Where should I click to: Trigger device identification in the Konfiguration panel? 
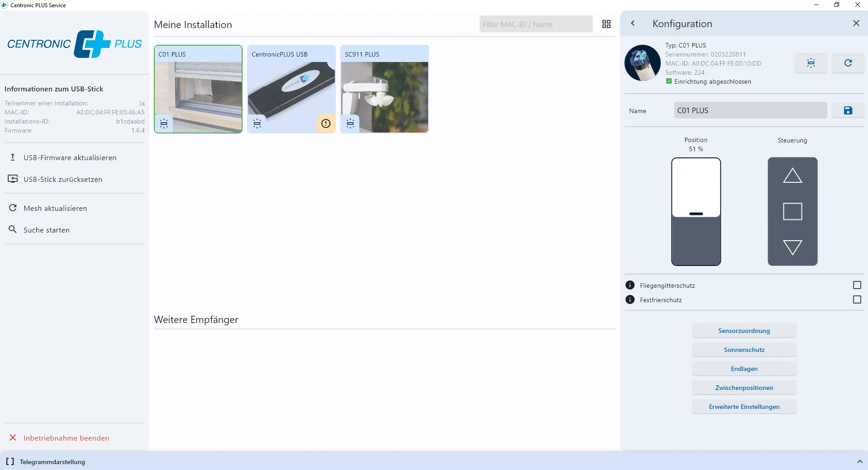[x=811, y=63]
